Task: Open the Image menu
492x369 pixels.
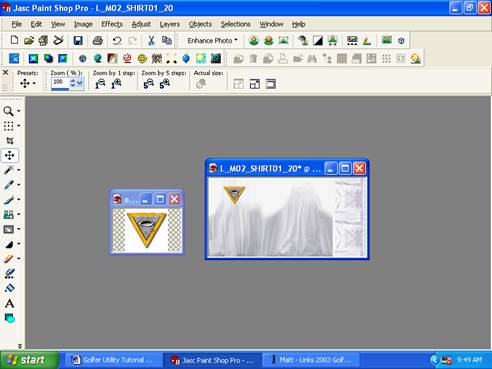Action: click(x=83, y=24)
